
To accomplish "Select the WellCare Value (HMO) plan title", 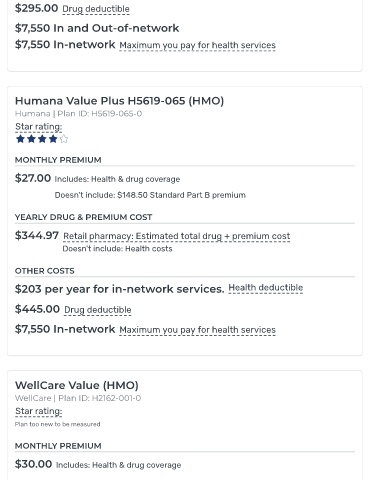I will [x=77, y=385].
